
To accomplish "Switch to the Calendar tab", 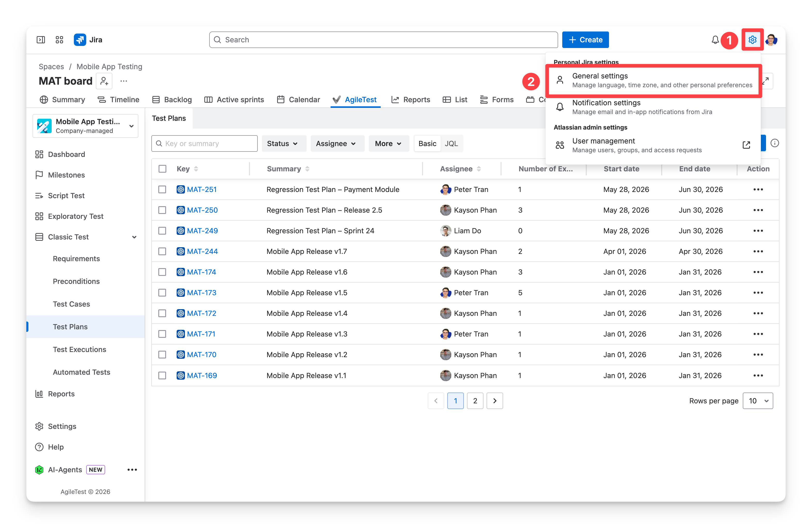I will point(299,100).
